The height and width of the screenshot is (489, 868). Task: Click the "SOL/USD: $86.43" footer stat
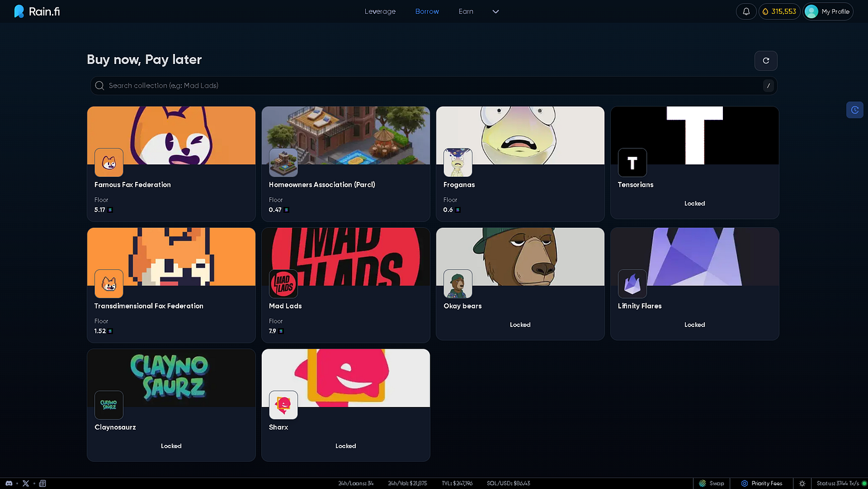pyautogui.click(x=508, y=483)
